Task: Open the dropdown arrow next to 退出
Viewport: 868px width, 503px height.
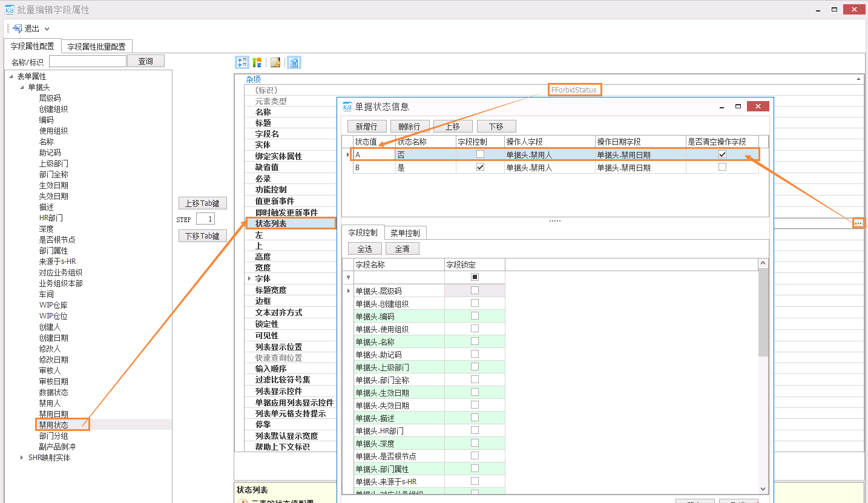Action: 47,29
